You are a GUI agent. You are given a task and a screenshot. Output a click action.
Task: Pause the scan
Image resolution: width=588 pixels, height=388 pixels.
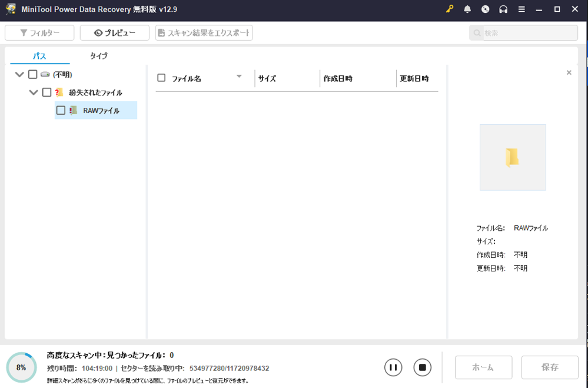(393, 367)
